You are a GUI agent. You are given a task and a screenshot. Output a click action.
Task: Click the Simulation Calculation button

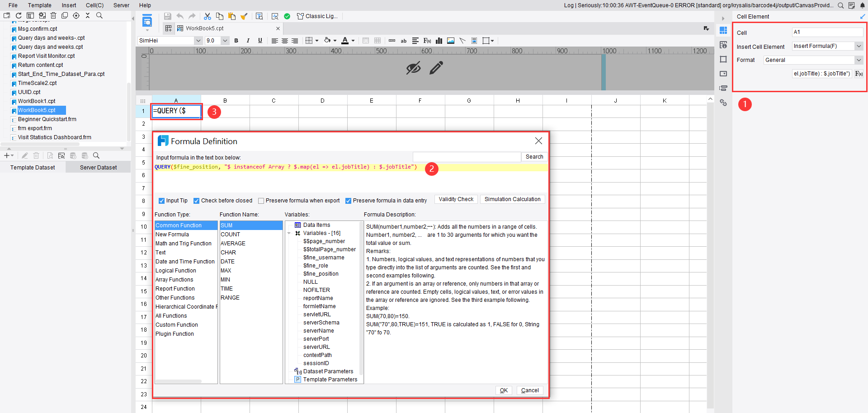512,199
